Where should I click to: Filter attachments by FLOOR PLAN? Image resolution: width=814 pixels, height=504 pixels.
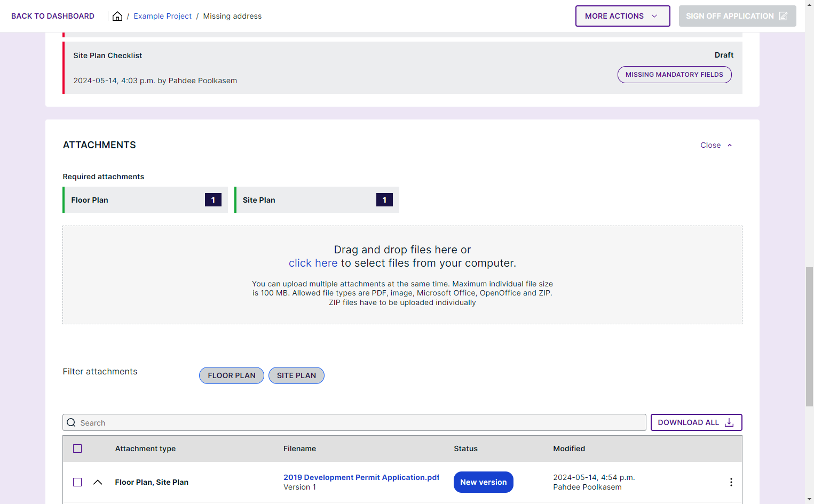(232, 375)
